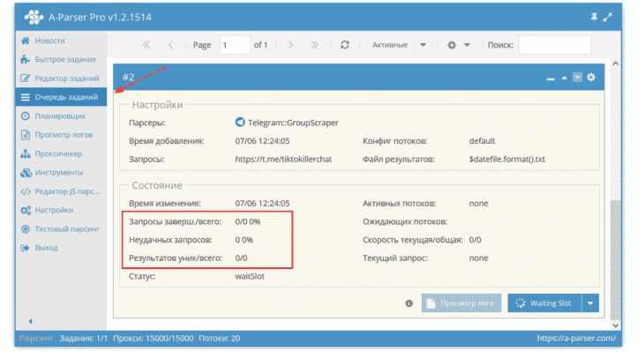Go to the last page
This screenshot has width=644, height=352.
coord(315,45)
